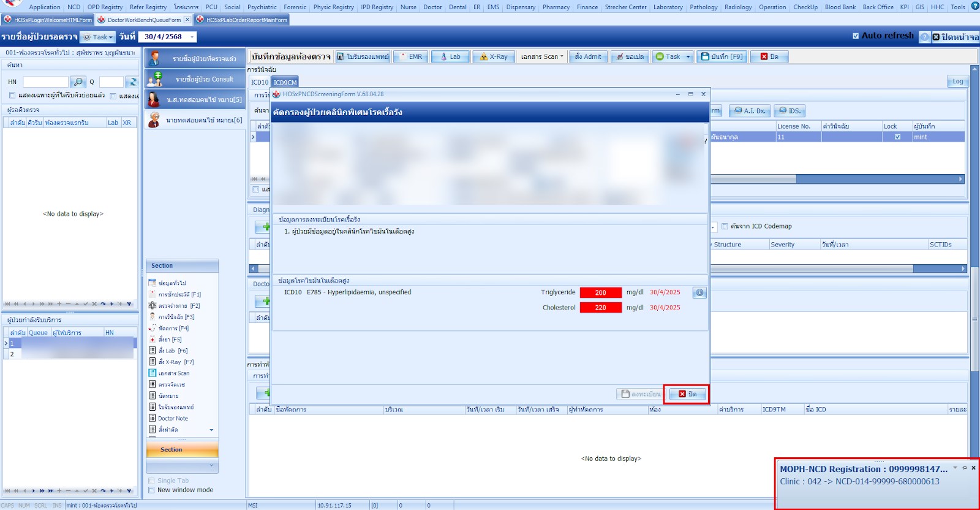Click the orange Section navigation bar button
Viewport: 980px width, 510px height.
point(182,449)
